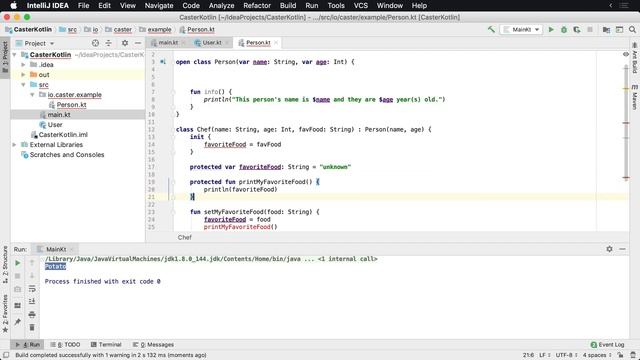Screen dimensions: 640x360
Task: Collapse the CasterKotlin root folder
Action: (15, 55)
